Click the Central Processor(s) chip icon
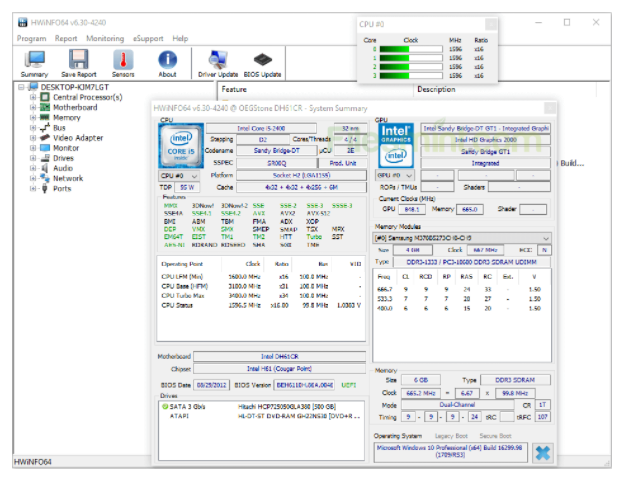The height and width of the screenshot is (477, 628). click(x=45, y=97)
